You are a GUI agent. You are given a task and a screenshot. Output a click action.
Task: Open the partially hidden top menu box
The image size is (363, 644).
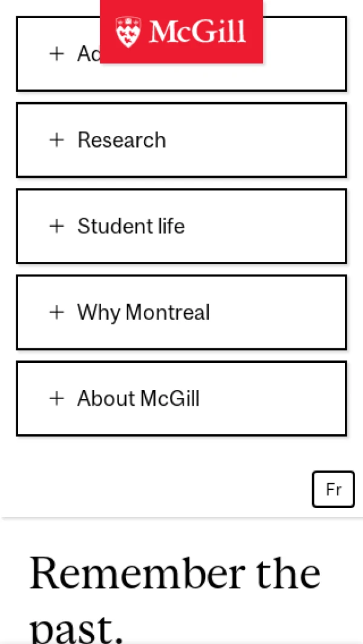click(x=302, y=54)
